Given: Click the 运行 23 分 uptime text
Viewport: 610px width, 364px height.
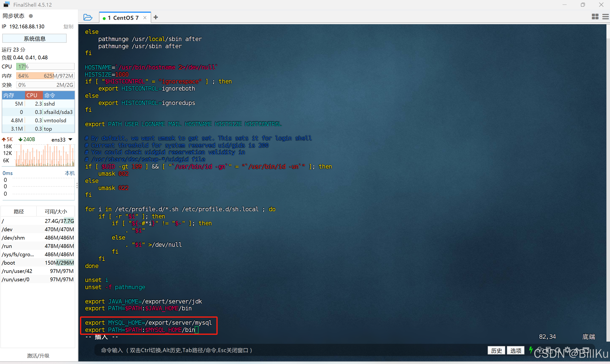Looking at the screenshot, I should [14, 50].
